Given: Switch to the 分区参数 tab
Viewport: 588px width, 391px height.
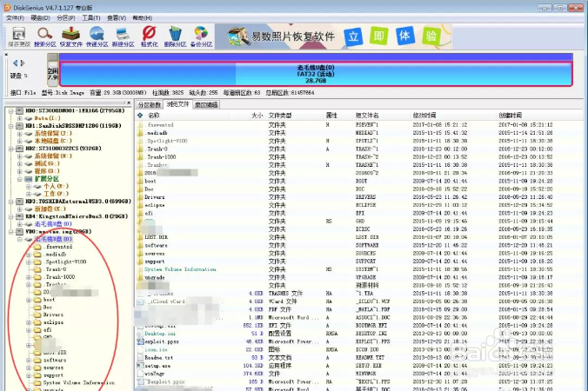Looking at the screenshot, I should (150, 105).
